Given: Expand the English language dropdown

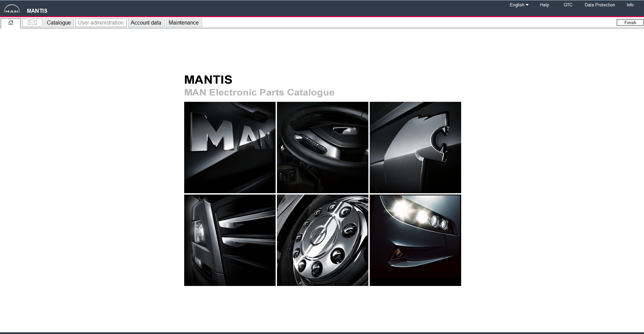Looking at the screenshot, I should [x=519, y=5].
